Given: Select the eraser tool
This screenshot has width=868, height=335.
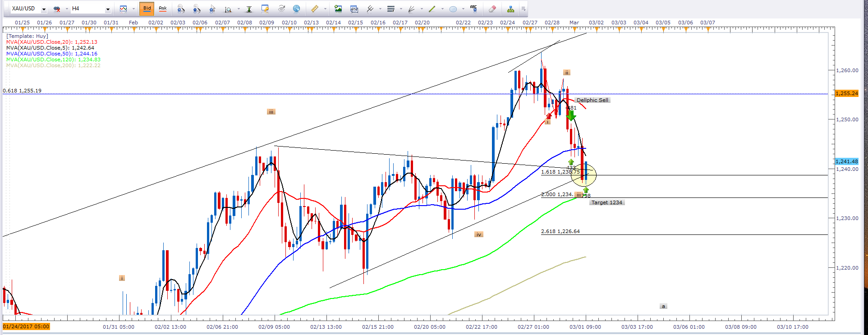Looking at the screenshot, I should click(x=492, y=9).
